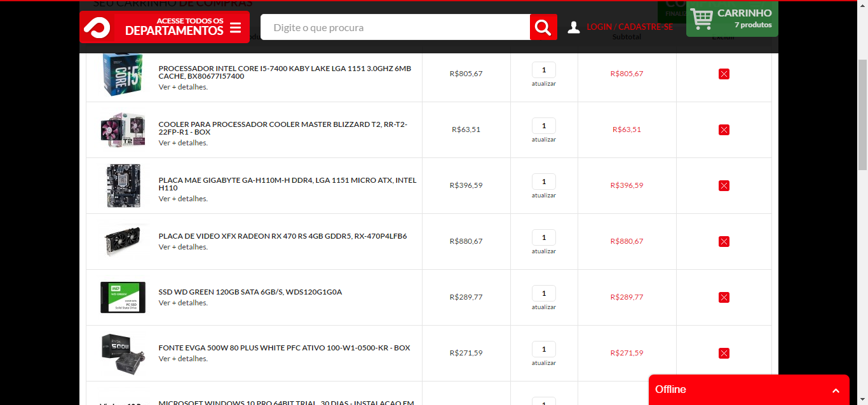
Task: Click the red subtotal R$805,67
Action: [x=627, y=74]
